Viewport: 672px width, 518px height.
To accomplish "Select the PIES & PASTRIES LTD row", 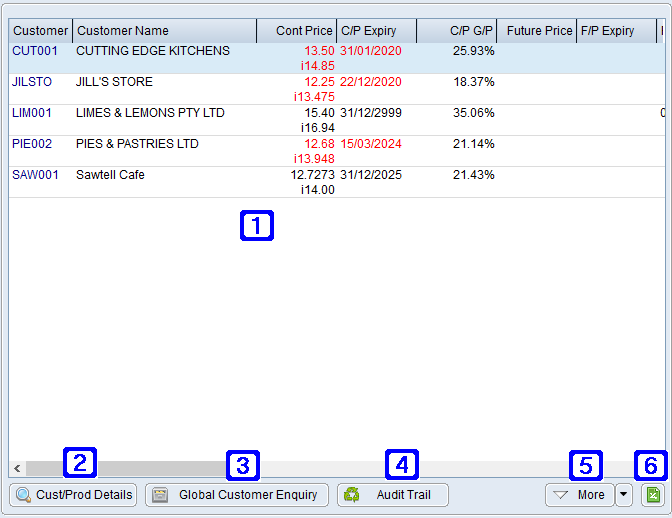I will (137, 144).
